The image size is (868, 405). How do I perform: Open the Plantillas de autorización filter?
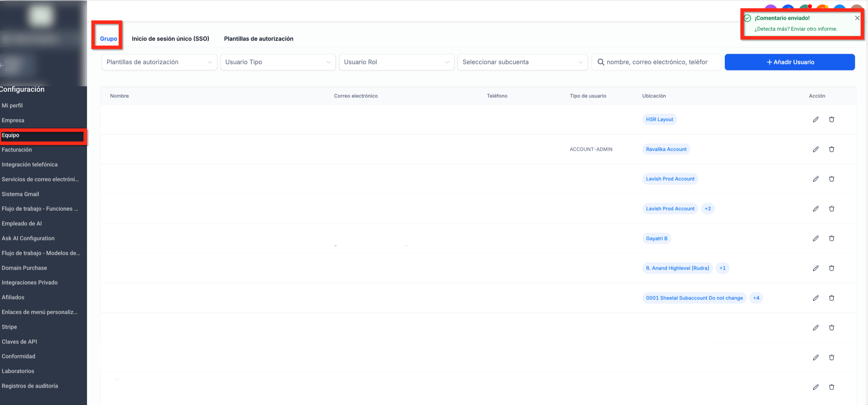click(159, 62)
